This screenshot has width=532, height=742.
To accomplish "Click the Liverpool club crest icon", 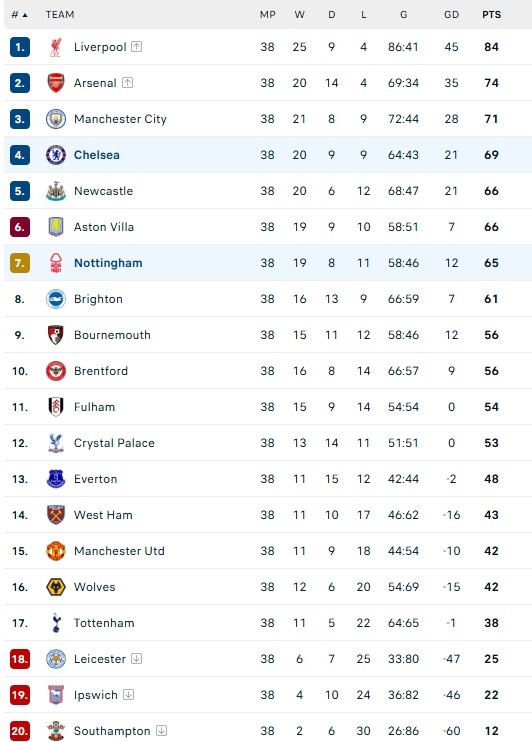I will [x=56, y=47].
